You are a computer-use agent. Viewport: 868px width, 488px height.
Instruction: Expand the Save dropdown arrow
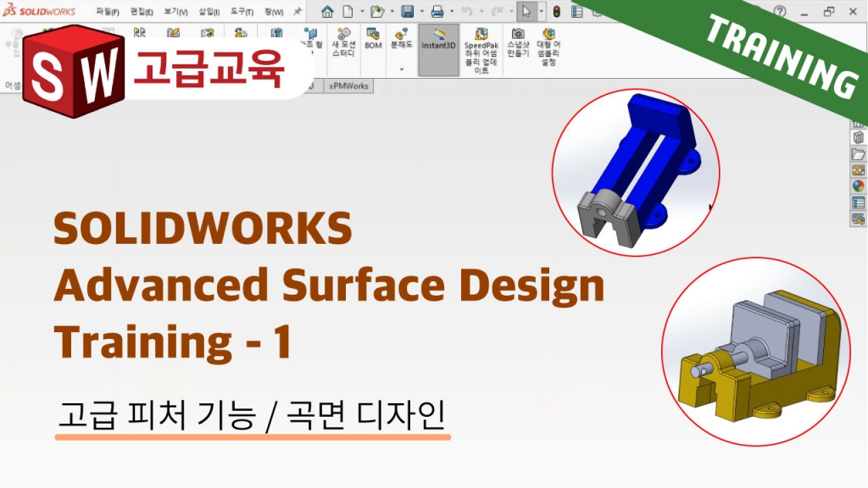[x=422, y=11]
